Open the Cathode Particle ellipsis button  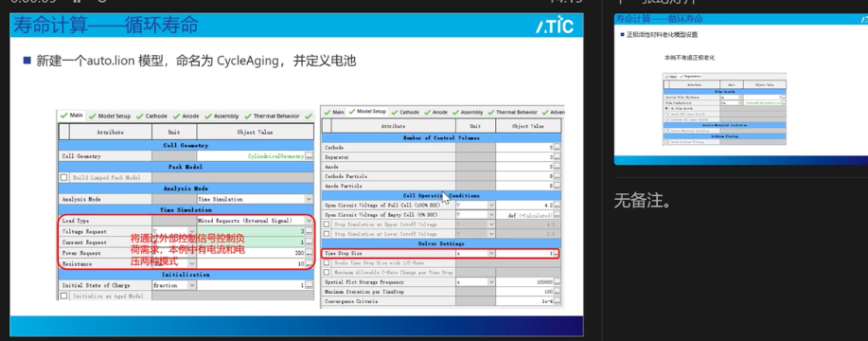pos(557,176)
